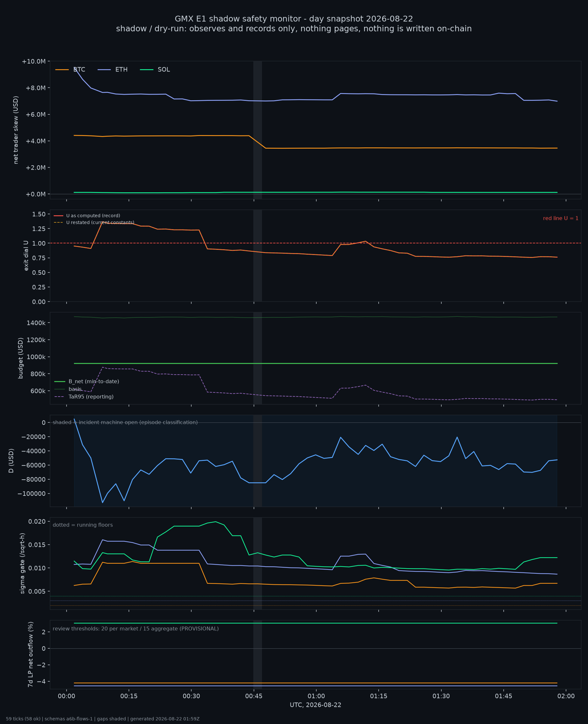588x724 pixels.
Task: Click the '+8.0M' y-axis tick label
Action: (36, 88)
